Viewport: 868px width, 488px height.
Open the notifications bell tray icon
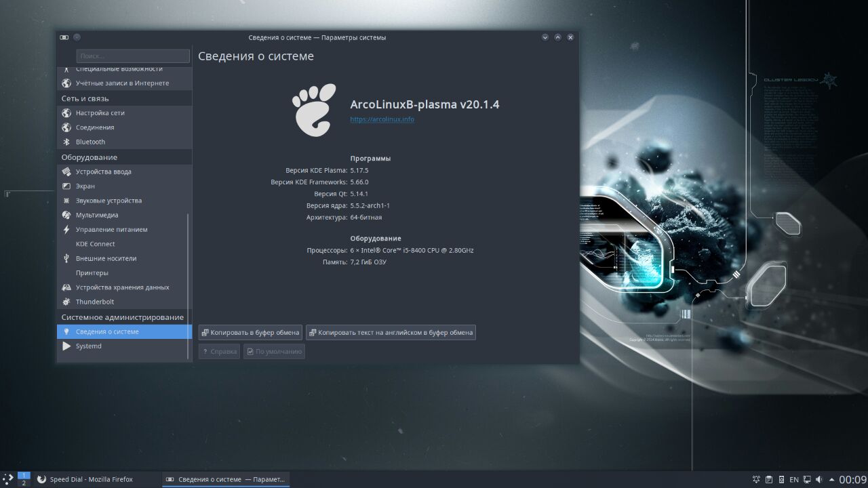click(756, 480)
